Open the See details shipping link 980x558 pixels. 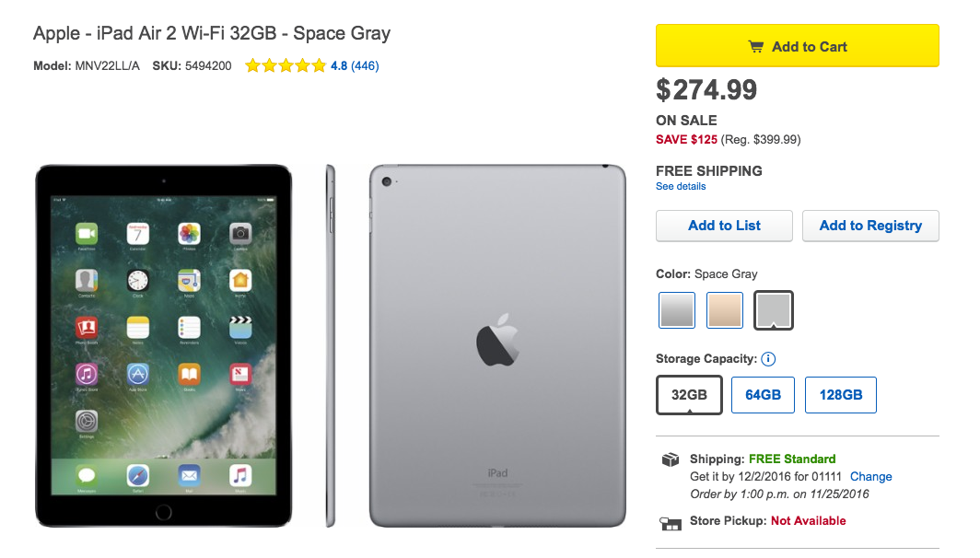click(681, 186)
